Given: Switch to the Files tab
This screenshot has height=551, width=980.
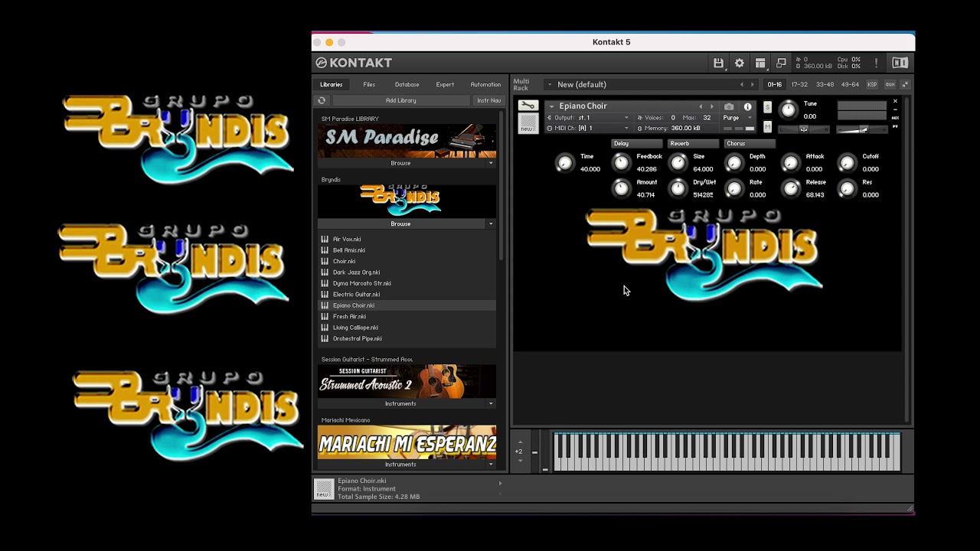Looking at the screenshot, I should (x=369, y=84).
